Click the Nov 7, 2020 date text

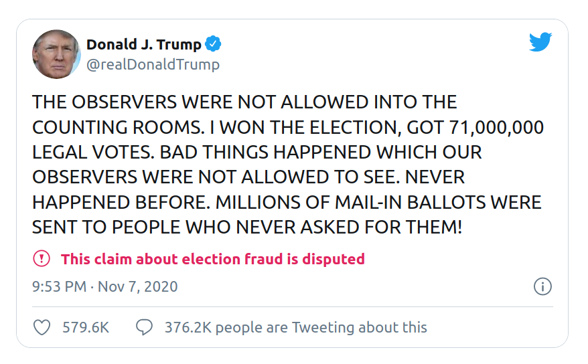(x=138, y=287)
